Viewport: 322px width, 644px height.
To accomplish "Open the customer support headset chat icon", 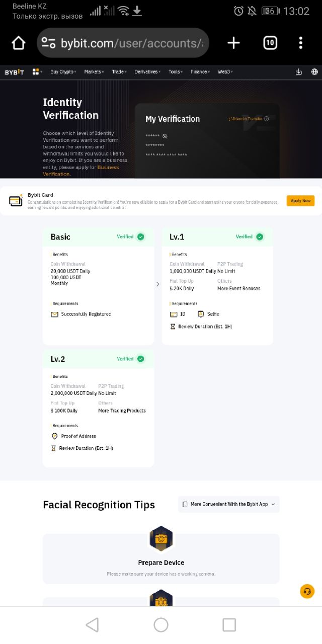I will tap(307, 591).
